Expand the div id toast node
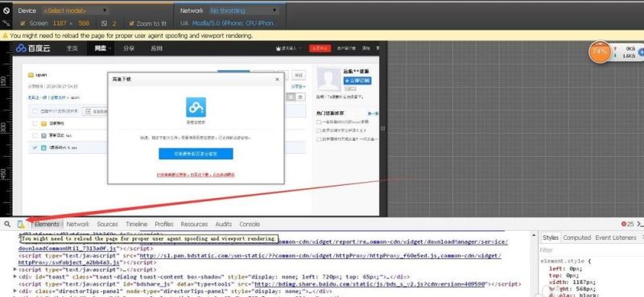The width and height of the screenshot is (644, 297). (x=15, y=277)
